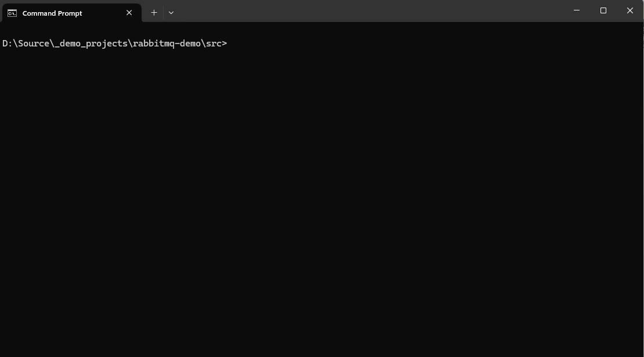Open a new terminal tab
Screen dimensions: 644x357
point(154,12)
